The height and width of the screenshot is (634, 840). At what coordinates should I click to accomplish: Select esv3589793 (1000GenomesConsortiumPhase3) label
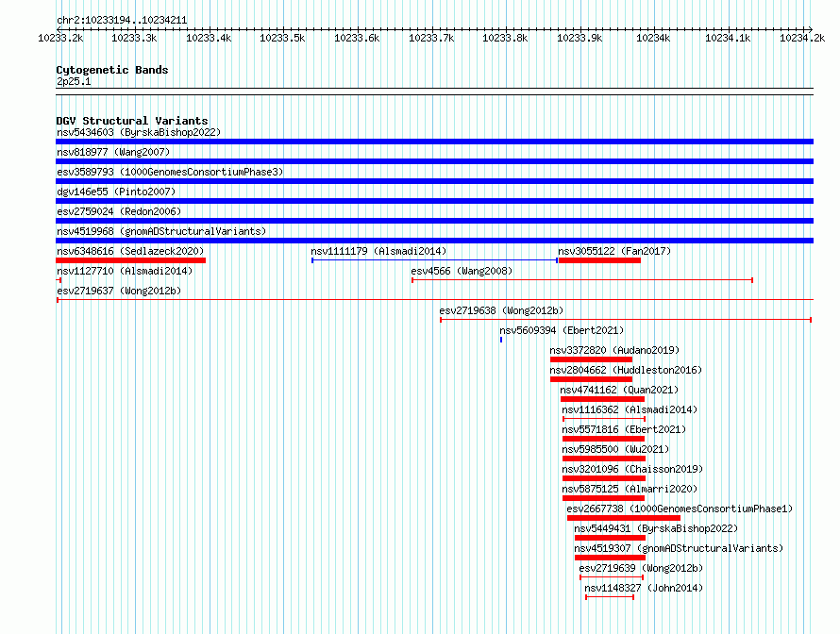[x=170, y=172]
